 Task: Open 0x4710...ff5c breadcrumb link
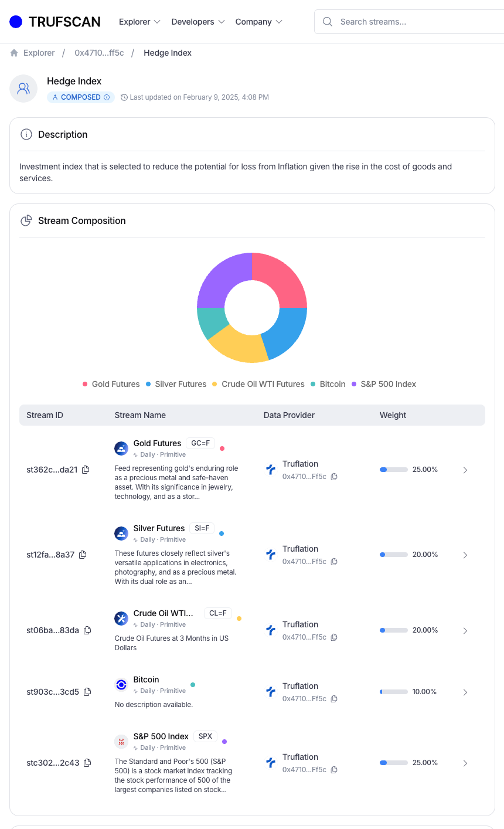click(99, 53)
